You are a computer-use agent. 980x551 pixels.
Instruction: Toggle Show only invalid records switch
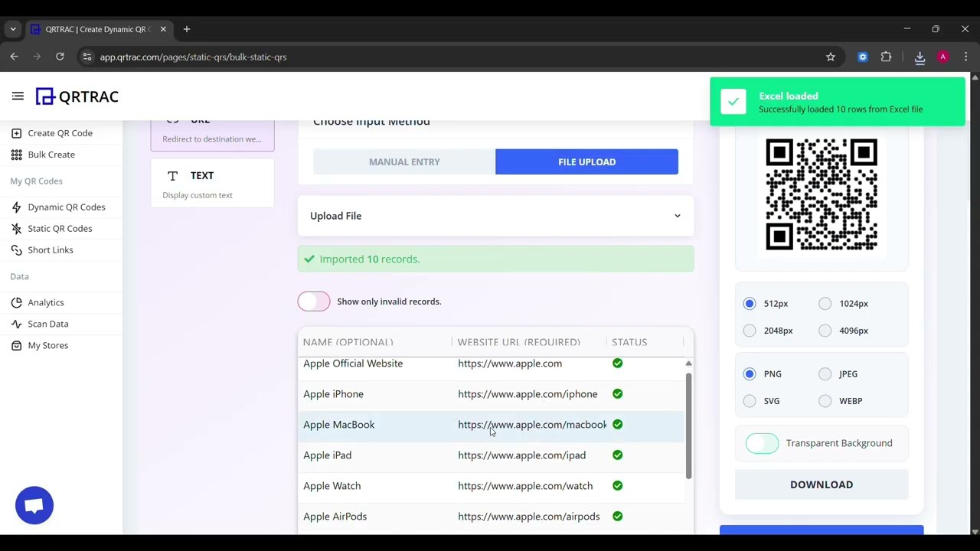coord(314,302)
